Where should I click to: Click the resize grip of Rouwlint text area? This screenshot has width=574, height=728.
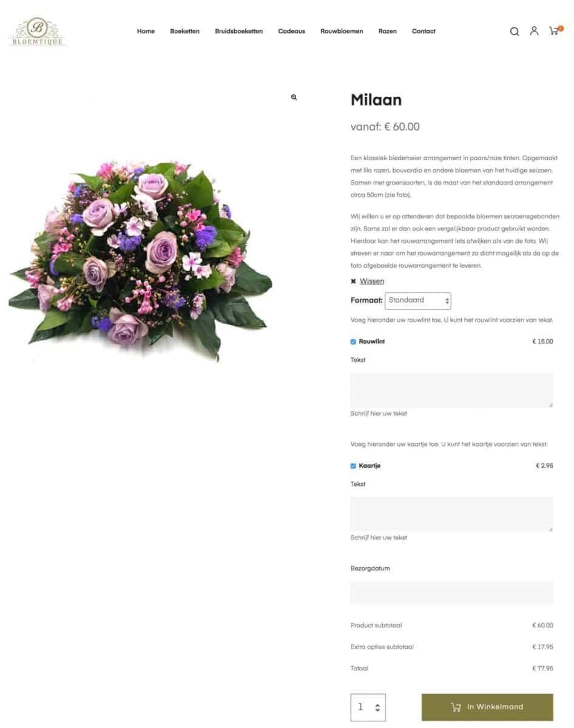[x=550, y=405]
